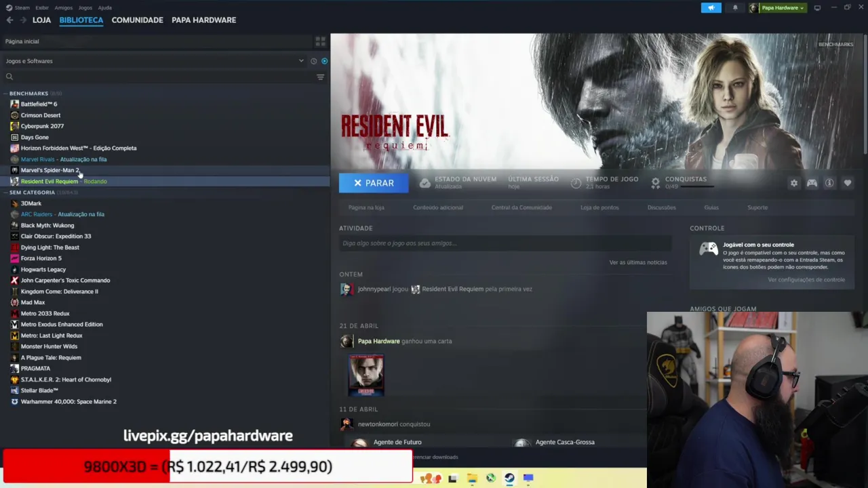Image resolution: width=868 pixels, height=488 pixels.
Task: Open the Exibir menu
Action: click(42, 7)
